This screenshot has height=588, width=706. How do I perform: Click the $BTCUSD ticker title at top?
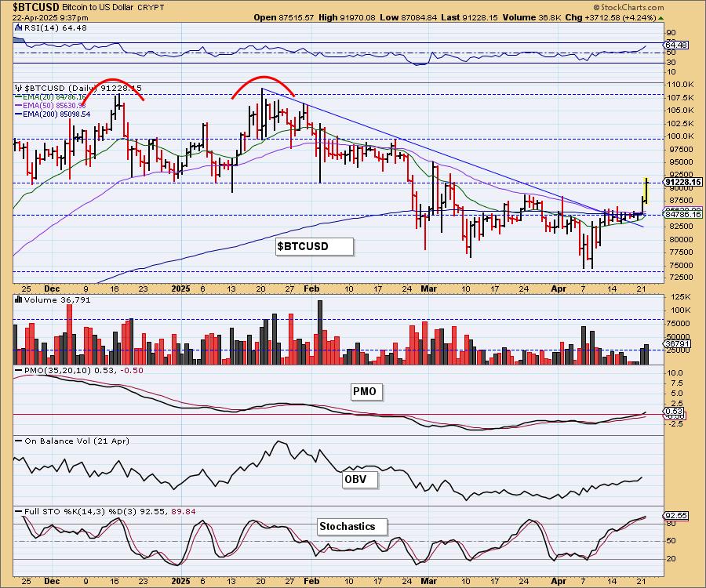(35, 7)
